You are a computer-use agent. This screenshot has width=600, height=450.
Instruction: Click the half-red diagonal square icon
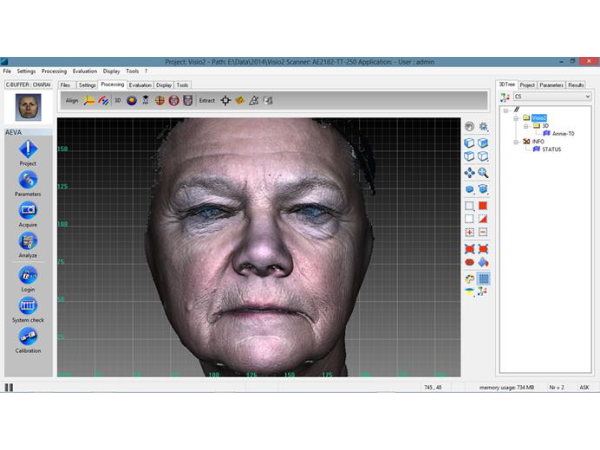483,219
